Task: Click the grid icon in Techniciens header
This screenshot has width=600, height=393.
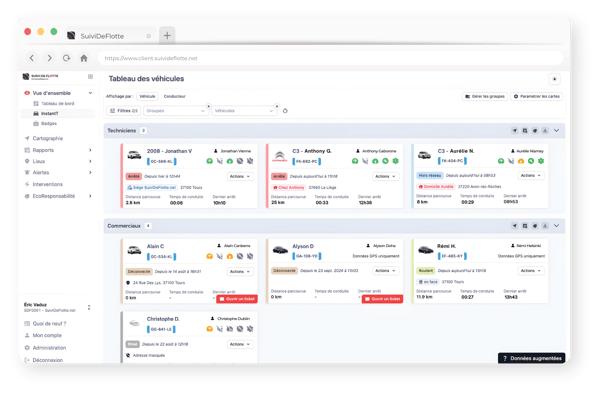Action: point(525,130)
